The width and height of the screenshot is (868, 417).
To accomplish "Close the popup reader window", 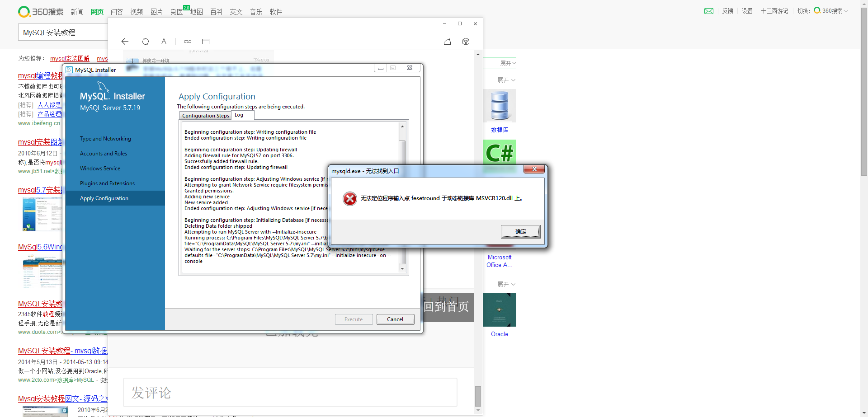I will click(475, 23).
